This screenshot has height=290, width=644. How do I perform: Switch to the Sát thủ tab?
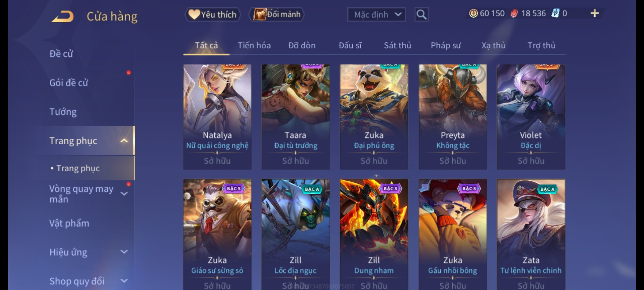tap(397, 45)
